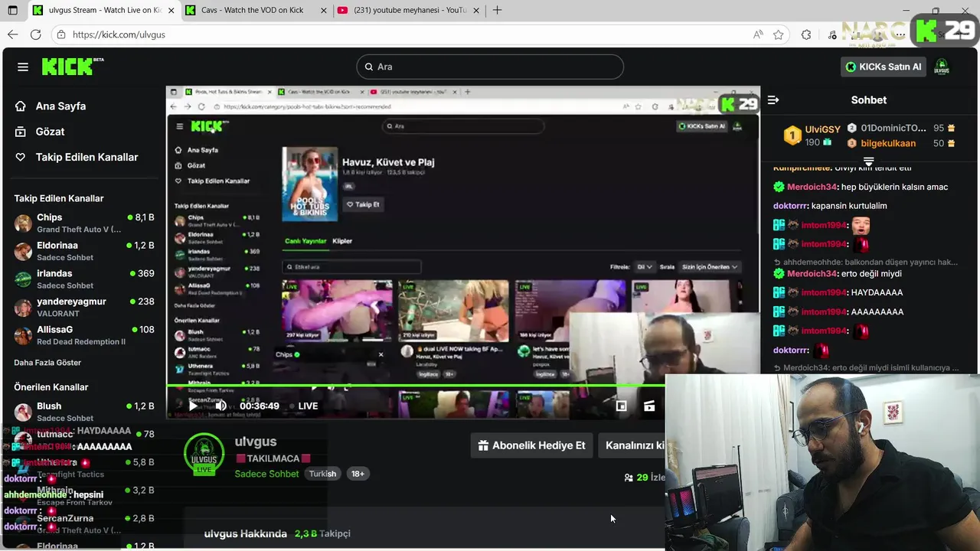Click the ulvgus LIVE channel avatar below video
This screenshot has height=551, width=980.
[x=204, y=454]
